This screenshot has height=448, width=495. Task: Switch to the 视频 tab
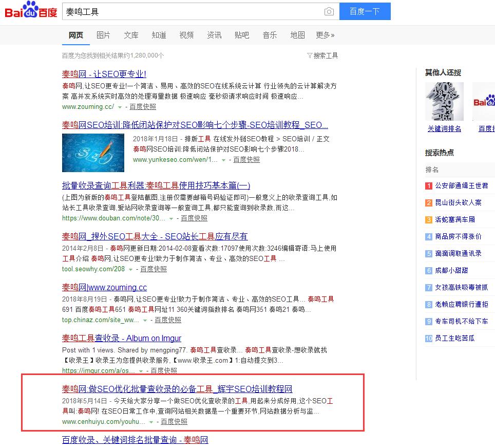pos(186,35)
